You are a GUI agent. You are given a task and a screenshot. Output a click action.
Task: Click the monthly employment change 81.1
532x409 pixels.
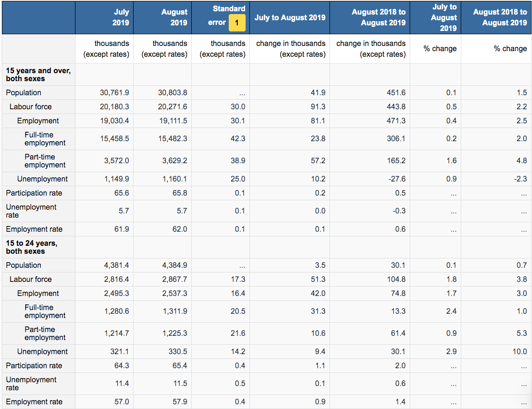318,121
